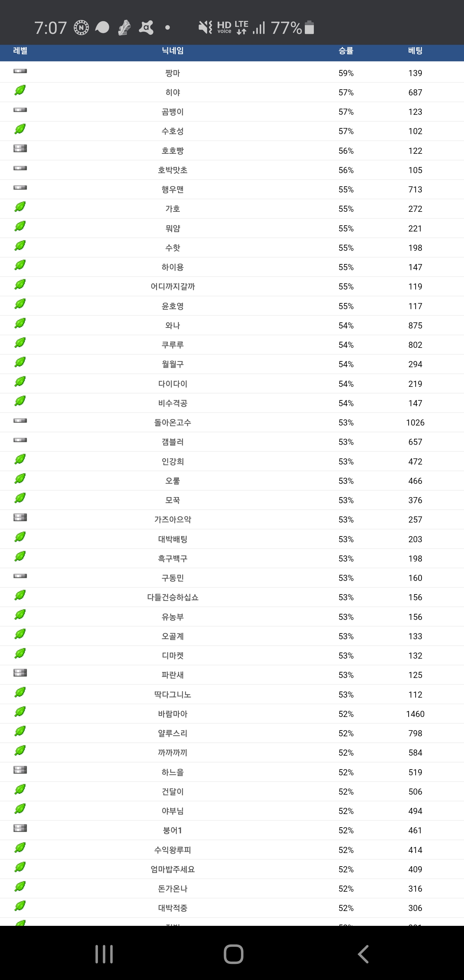Screen dimensions: 464x980
Task: Sort by the 승률 column header
Action: (x=346, y=51)
